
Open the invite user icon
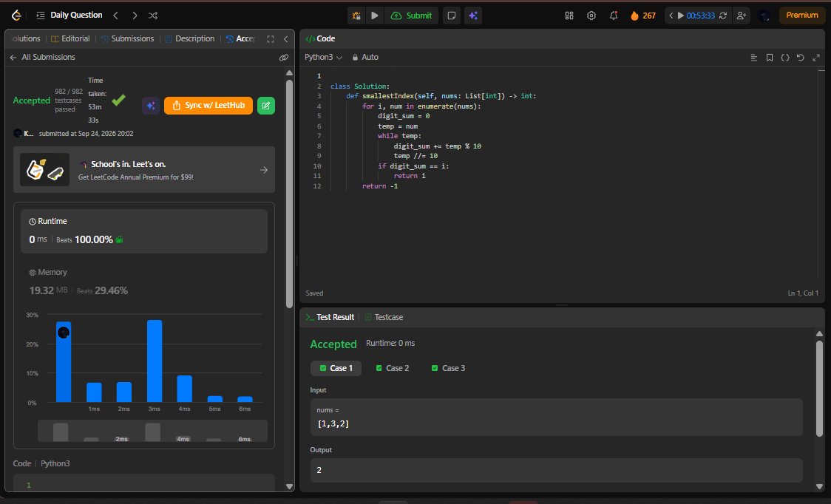coord(742,16)
